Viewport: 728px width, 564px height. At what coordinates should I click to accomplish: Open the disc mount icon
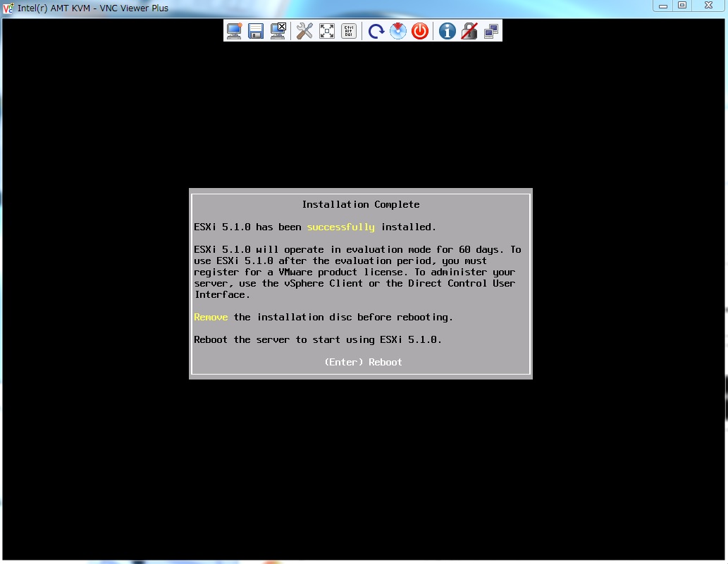coord(398,31)
